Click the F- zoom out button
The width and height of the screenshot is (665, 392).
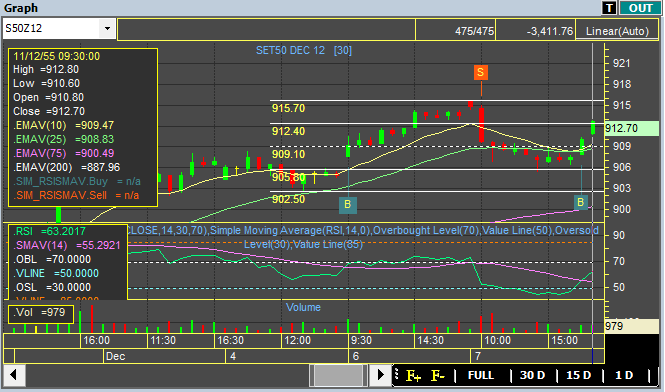438,376
